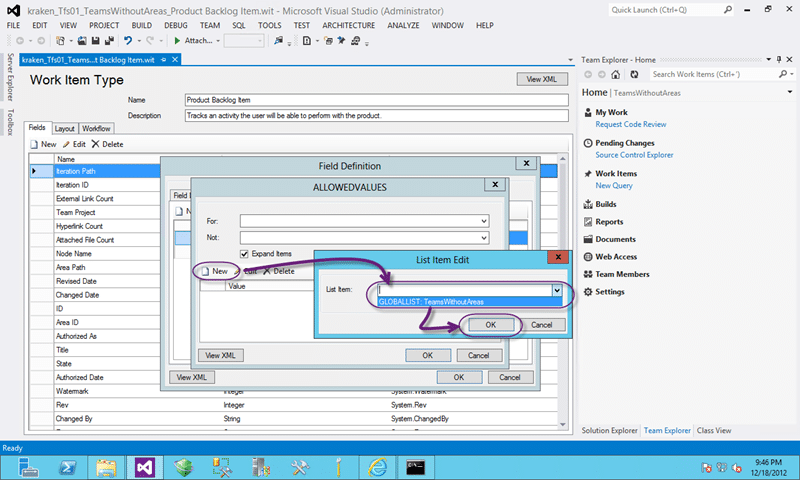
Task: Open the For dropdown in ALLOWEDVALUES
Action: tap(484, 221)
